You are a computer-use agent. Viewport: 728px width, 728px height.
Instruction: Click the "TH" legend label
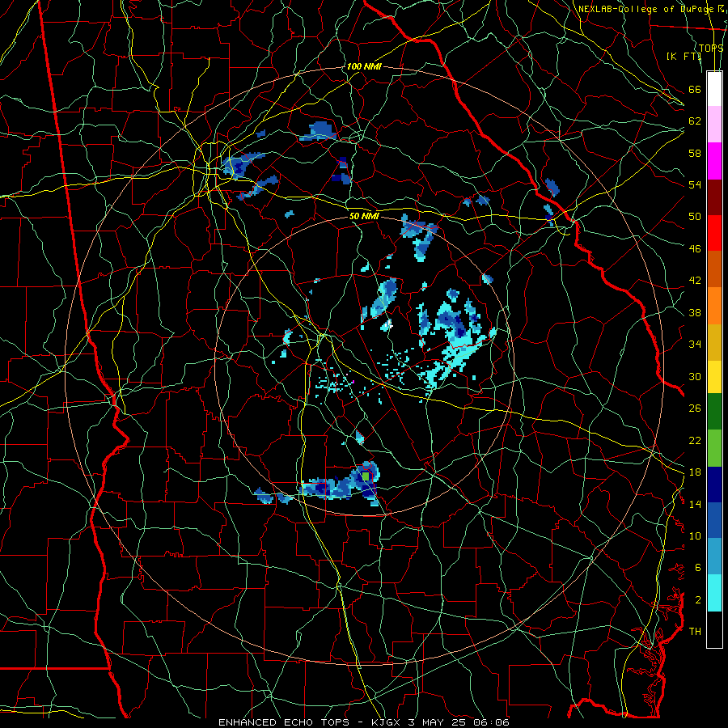coord(695,632)
